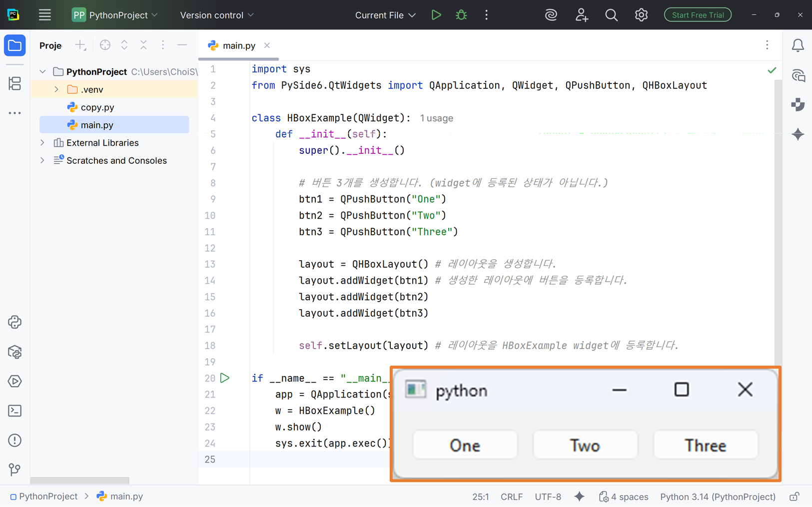Open editor tab options menu

(767, 45)
